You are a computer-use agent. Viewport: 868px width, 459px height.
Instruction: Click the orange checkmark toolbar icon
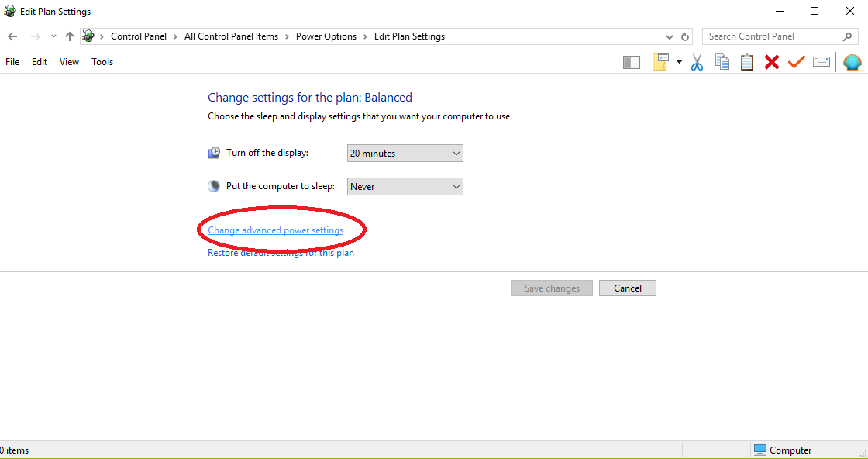pyautogui.click(x=797, y=62)
